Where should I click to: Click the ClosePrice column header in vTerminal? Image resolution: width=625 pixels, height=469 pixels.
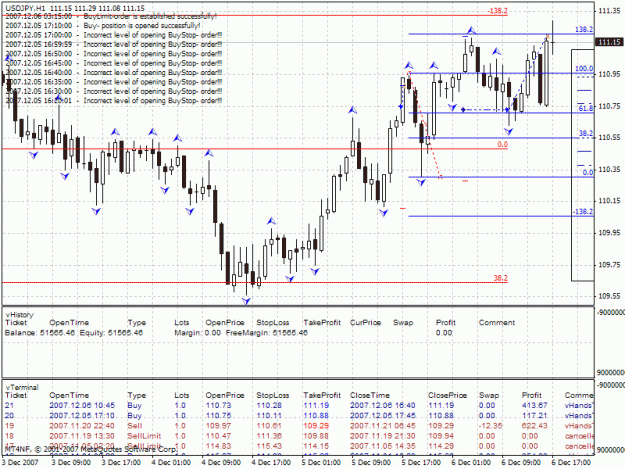click(447, 395)
